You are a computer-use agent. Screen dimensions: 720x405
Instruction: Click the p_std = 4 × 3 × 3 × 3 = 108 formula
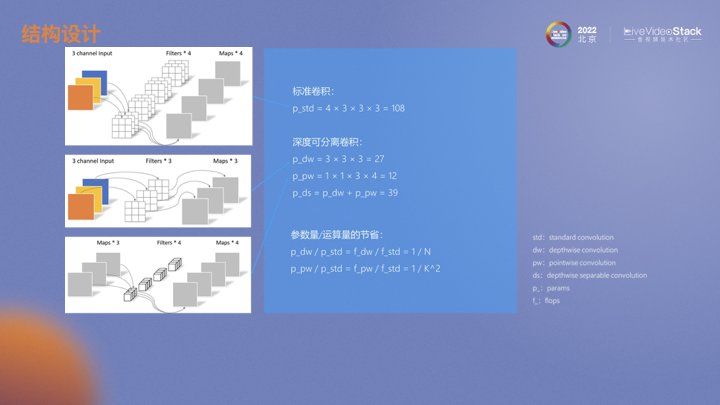point(348,108)
